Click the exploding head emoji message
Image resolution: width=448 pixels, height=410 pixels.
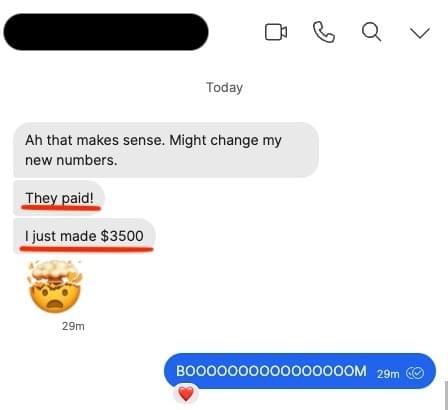pos(55,287)
